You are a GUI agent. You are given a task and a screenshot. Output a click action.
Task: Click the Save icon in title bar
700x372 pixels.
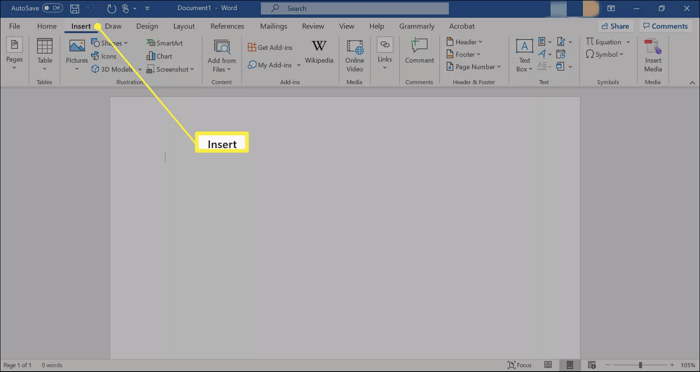75,8
